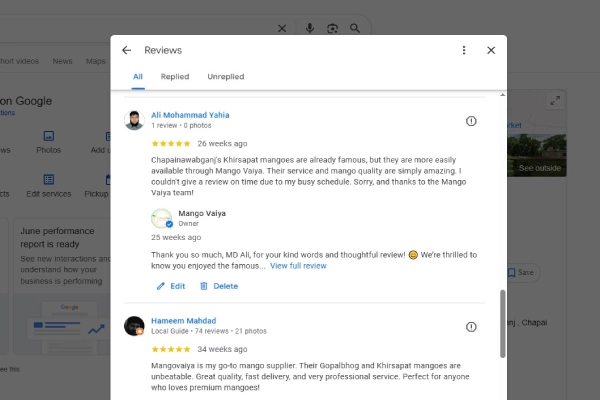Click the Ali Mohammad Yahia name link
The width and height of the screenshot is (600, 400).
(191, 114)
